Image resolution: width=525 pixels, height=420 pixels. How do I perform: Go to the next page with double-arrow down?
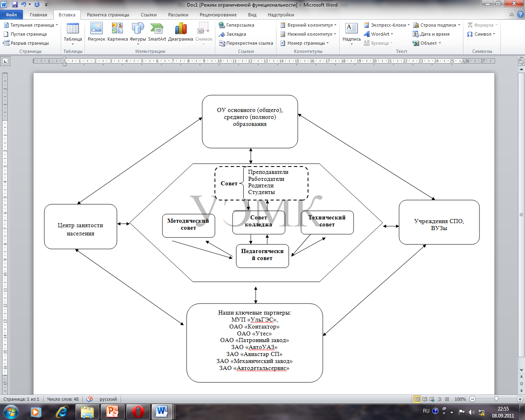pyautogui.click(x=522, y=390)
